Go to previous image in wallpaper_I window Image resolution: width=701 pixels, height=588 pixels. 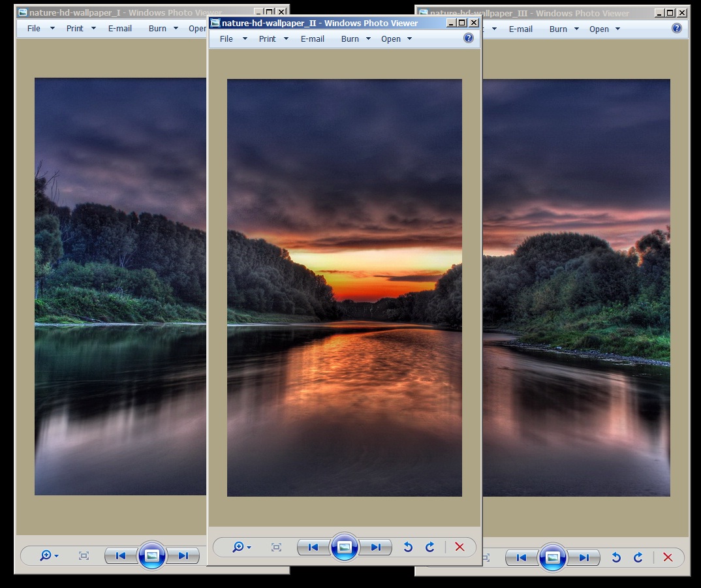(x=120, y=556)
